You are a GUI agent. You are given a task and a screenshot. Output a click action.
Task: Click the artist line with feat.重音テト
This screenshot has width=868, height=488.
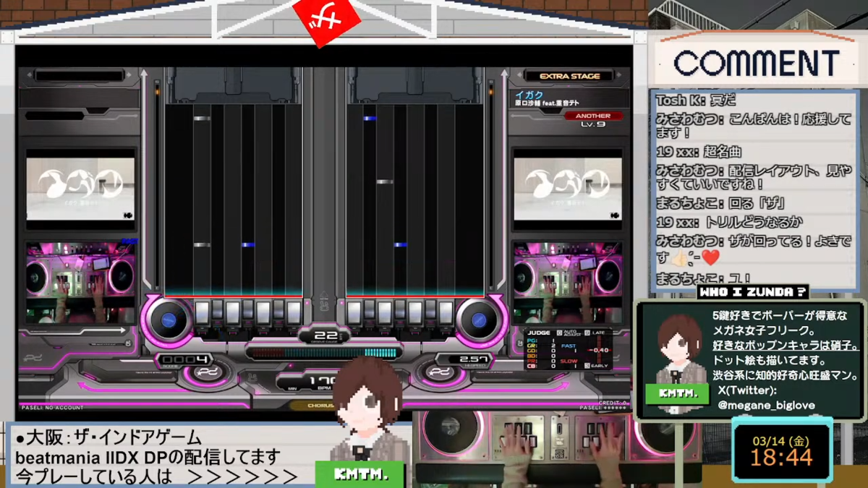tap(548, 103)
